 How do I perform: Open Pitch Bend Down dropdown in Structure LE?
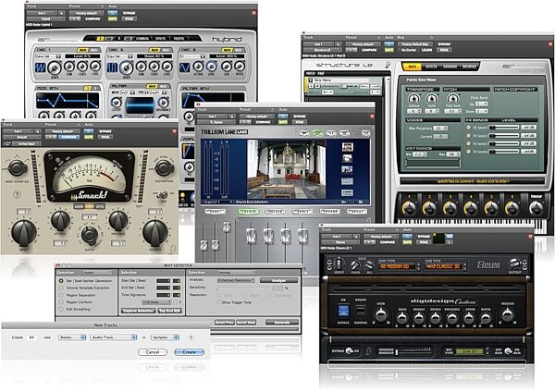482,111
